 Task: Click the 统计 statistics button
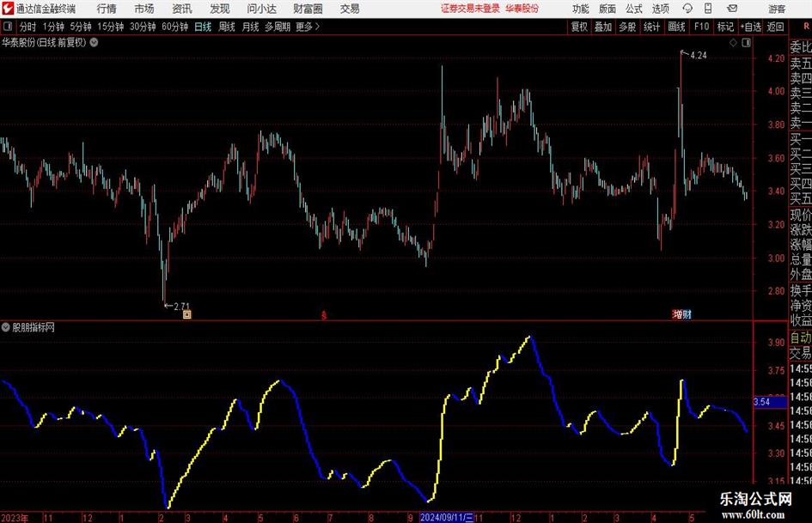pos(651,27)
